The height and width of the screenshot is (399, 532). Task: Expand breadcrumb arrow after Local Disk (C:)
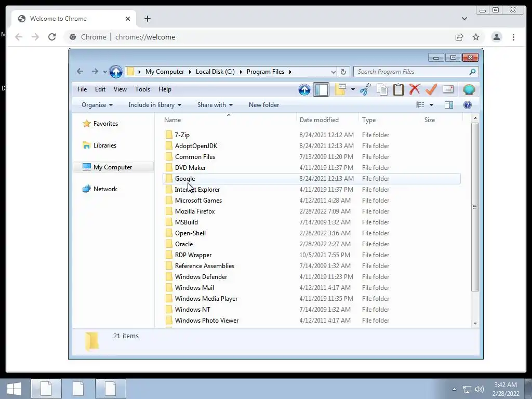(x=241, y=72)
